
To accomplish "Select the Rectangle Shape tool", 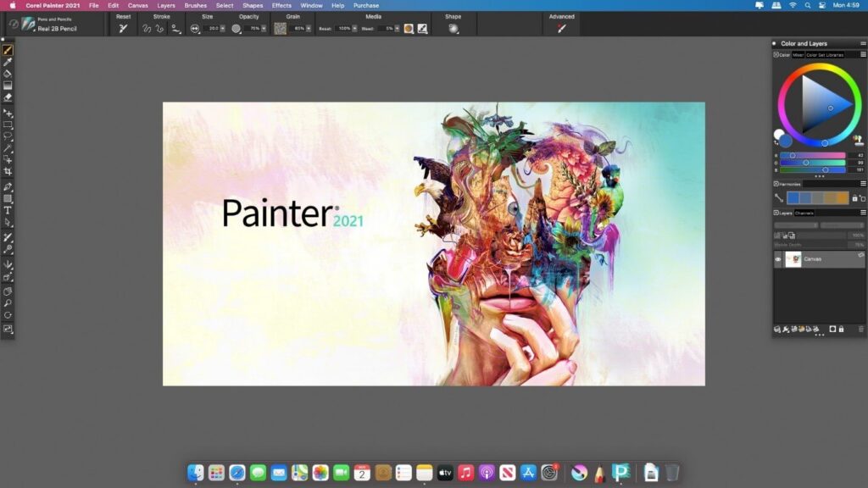I will 8,198.
